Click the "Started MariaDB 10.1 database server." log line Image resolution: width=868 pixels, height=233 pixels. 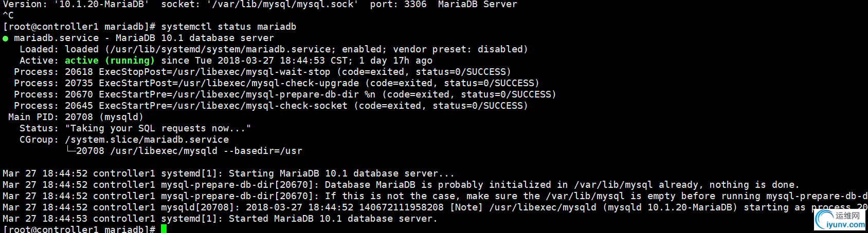point(333,219)
